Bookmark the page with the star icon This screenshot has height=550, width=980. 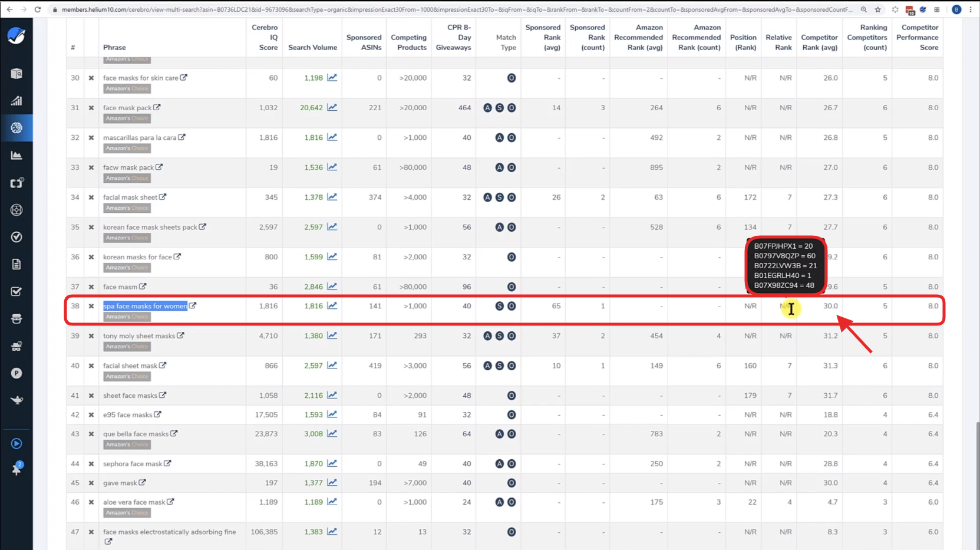879,9
